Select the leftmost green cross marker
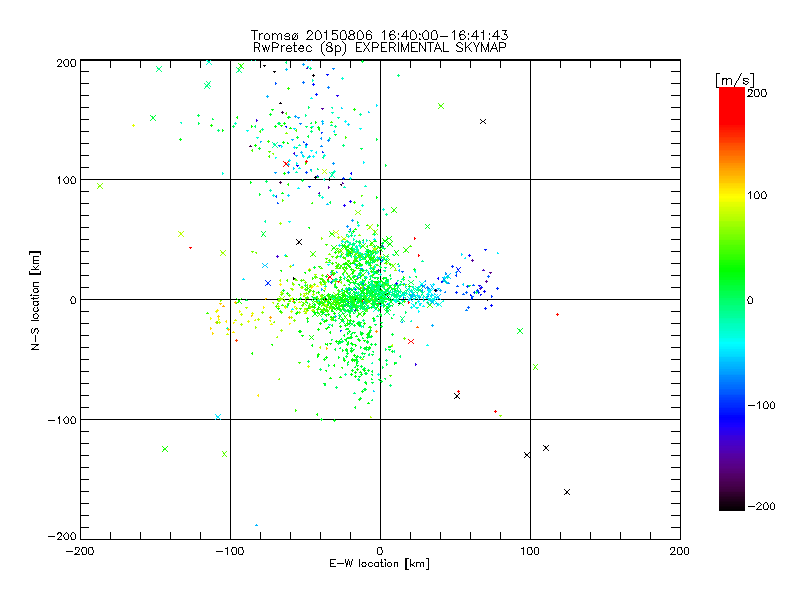This screenshot has width=800, height=600. pyautogui.click(x=99, y=186)
